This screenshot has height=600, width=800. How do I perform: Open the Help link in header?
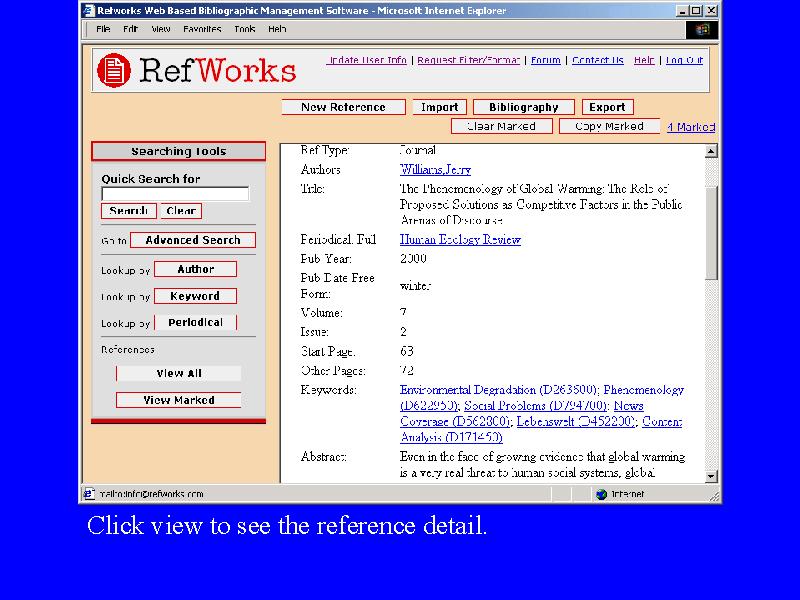(x=644, y=60)
